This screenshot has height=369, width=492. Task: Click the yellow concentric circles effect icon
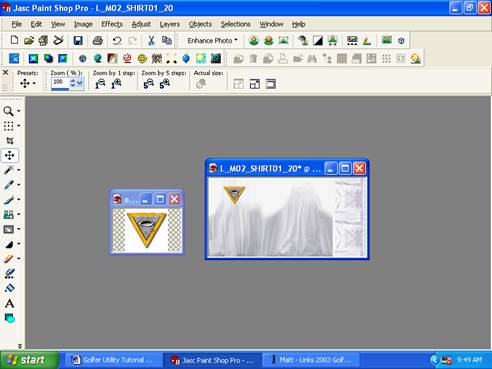[142, 59]
